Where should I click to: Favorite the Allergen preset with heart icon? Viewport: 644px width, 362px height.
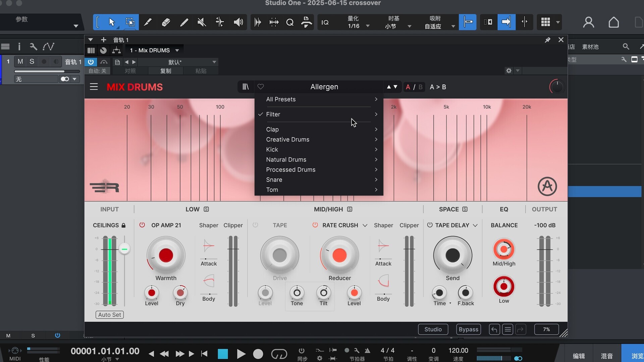[261, 87]
